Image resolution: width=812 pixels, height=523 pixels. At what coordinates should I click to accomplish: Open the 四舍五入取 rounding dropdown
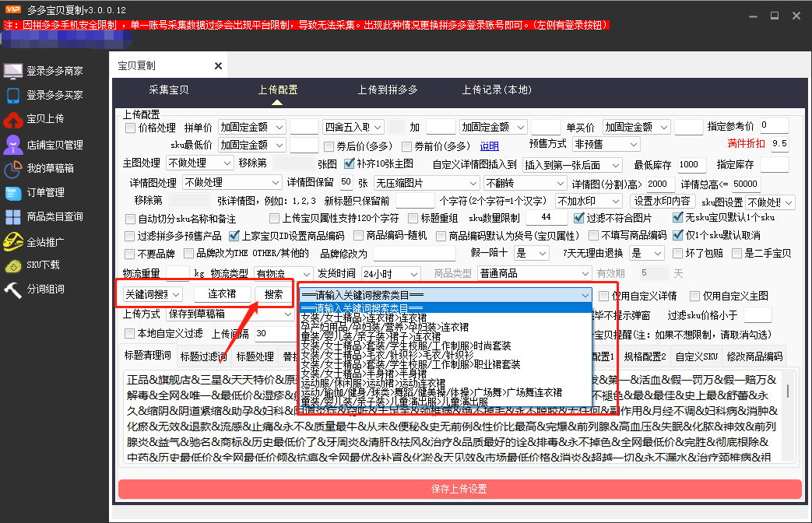coord(353,128)
